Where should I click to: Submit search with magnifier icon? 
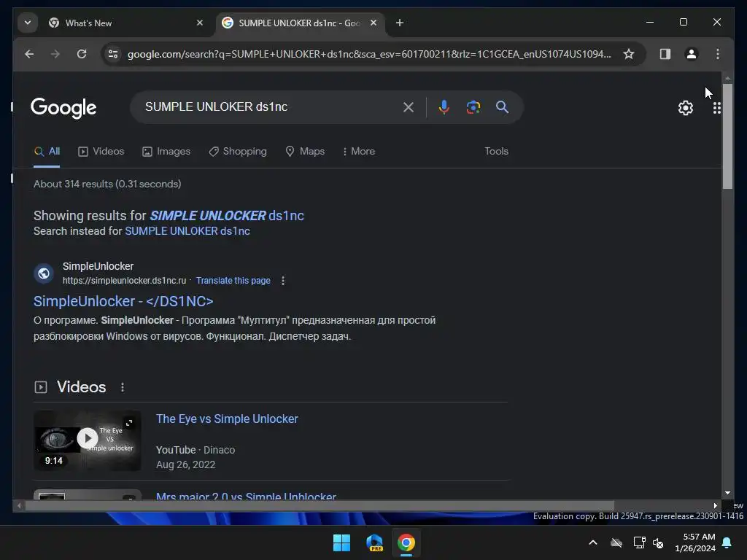click(502, 107)
